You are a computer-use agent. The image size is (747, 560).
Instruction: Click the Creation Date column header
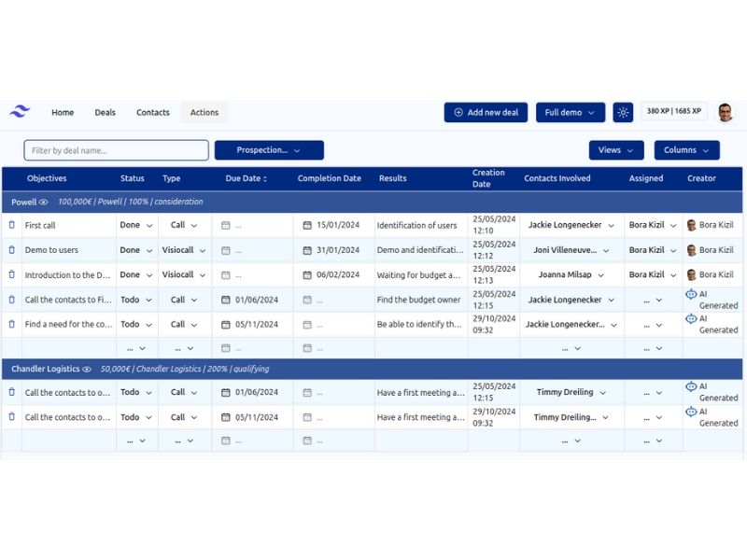[488, 178]
